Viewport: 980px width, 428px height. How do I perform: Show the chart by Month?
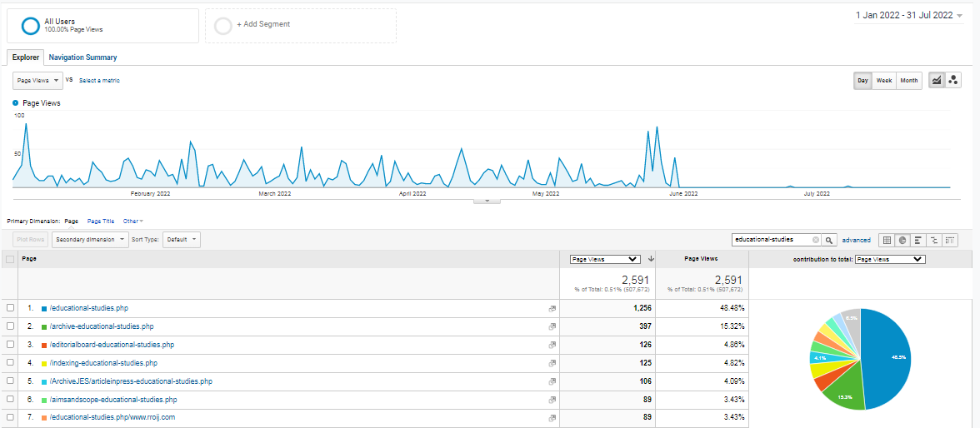tap(908, 81)
